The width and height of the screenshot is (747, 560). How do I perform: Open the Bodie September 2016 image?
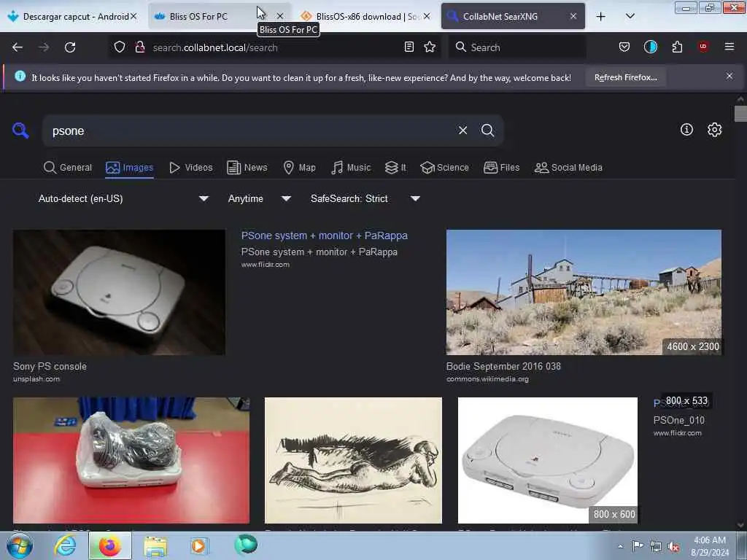584,292
